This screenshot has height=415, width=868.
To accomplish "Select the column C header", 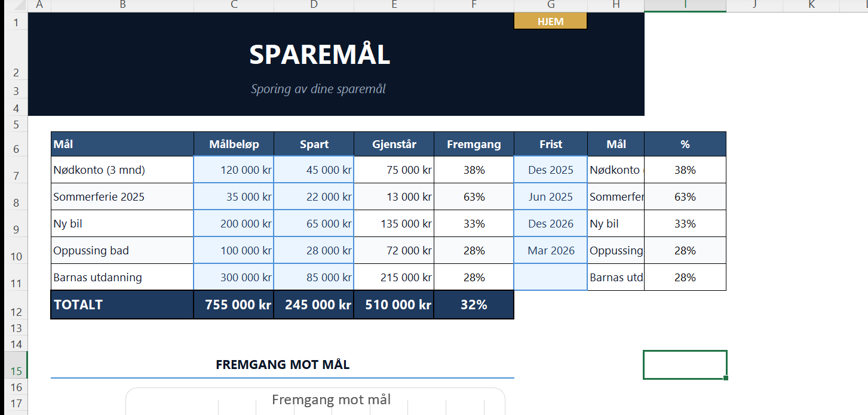I will coord(234,5).
